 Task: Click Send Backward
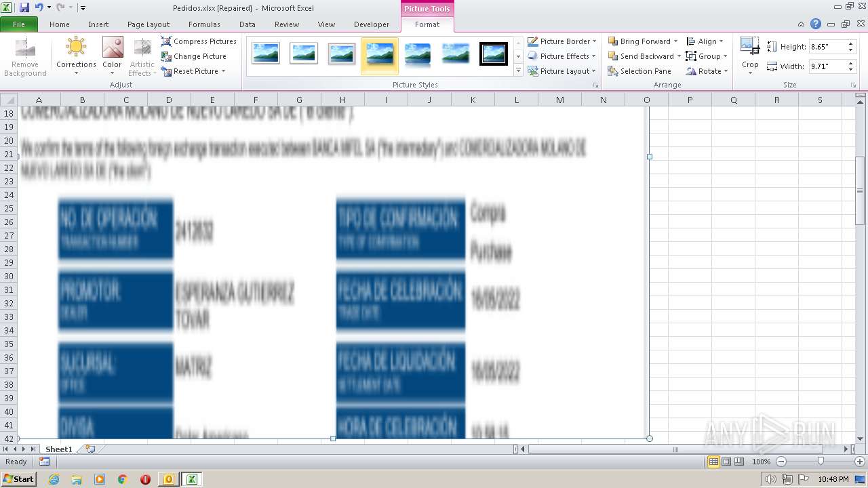pos(640,56)
